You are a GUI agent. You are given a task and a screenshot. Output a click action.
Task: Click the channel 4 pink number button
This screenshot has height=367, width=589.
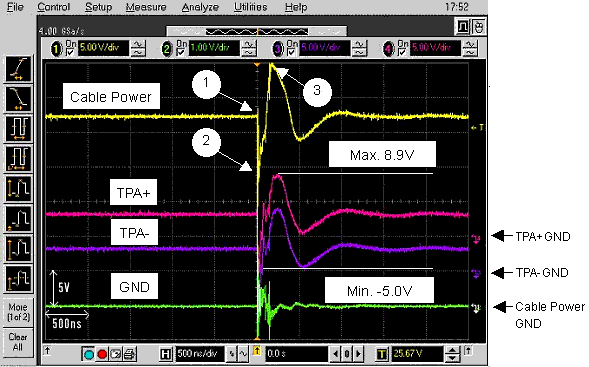pyautogui.click(x=388, y=49)
